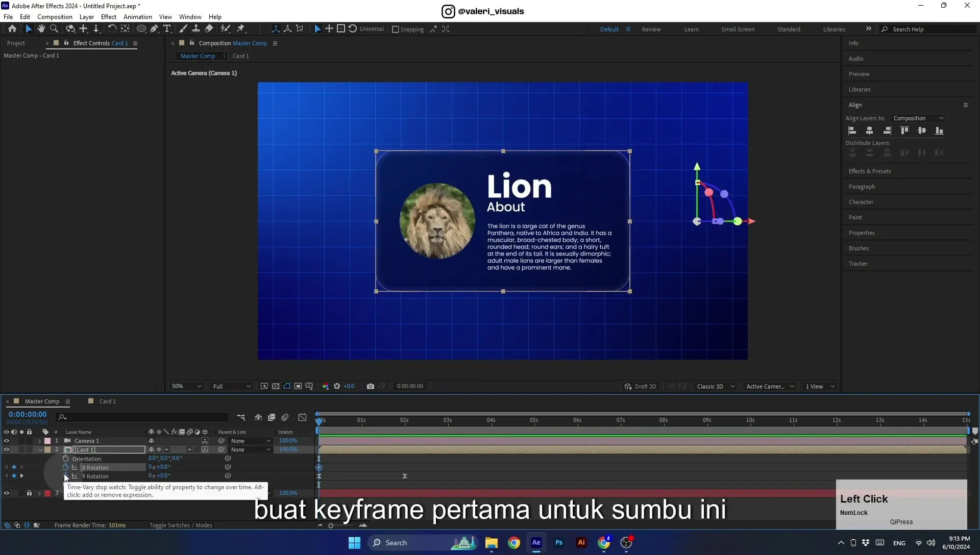980x555 pixels.
Task: Unlock layer 3 lock icon
Action: [29, 493]
